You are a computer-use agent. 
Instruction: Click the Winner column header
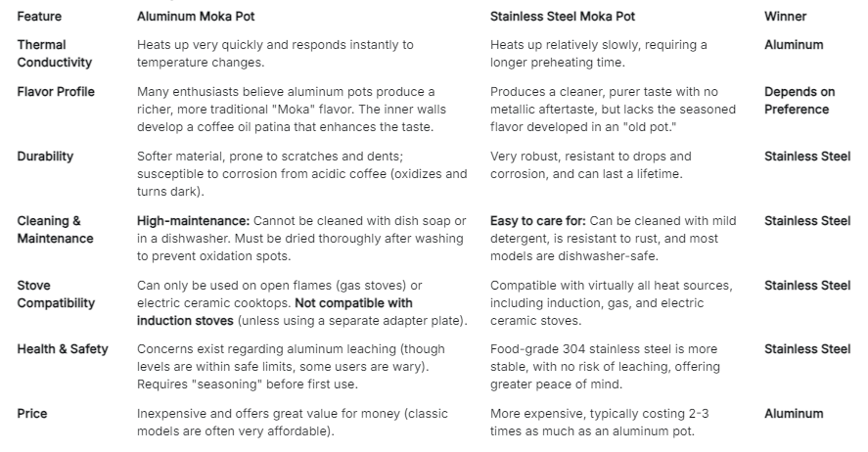(786, 17)
